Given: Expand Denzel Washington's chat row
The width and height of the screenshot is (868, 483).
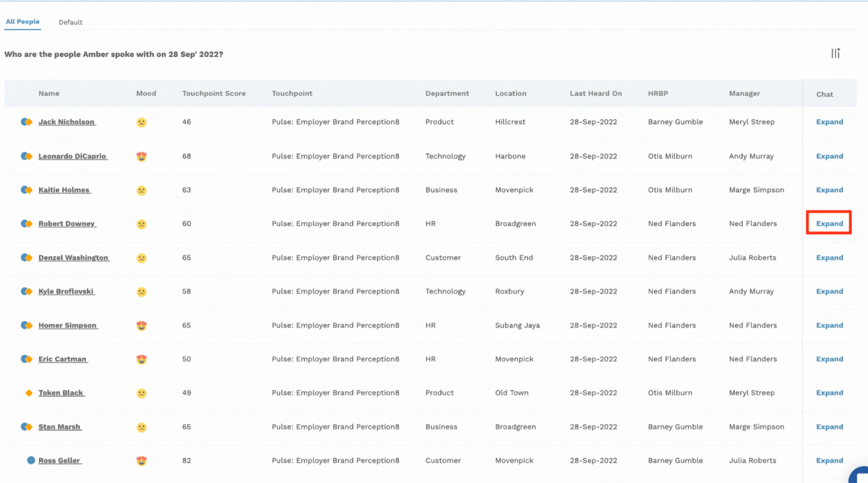Looking at the screenshot, I should tap(829, 258).
